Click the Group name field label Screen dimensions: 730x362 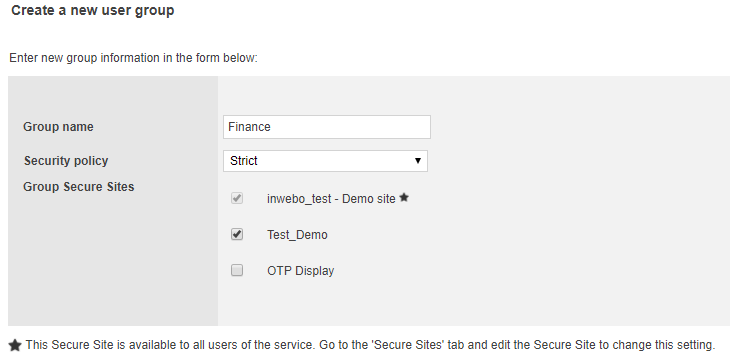58,127
